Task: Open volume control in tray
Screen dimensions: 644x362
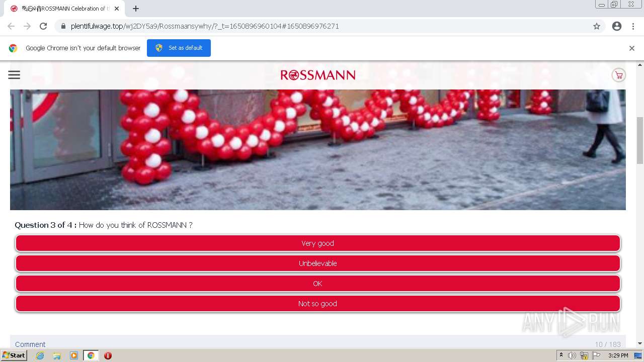Action: 572,355
